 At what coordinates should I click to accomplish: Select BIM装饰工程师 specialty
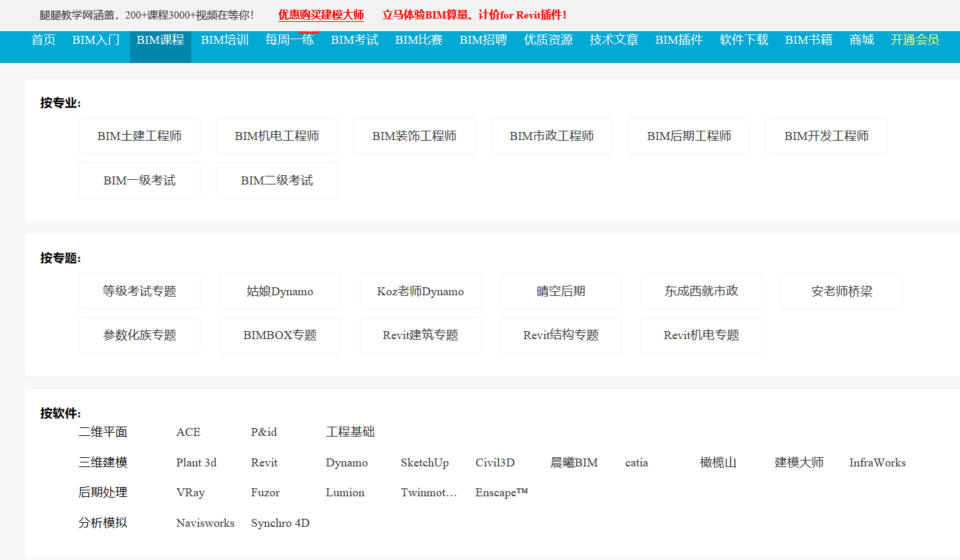(414, 136)
